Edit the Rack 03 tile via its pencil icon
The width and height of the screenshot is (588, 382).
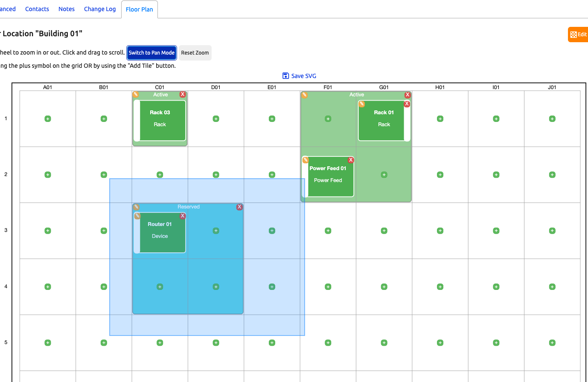pos(136,94)
